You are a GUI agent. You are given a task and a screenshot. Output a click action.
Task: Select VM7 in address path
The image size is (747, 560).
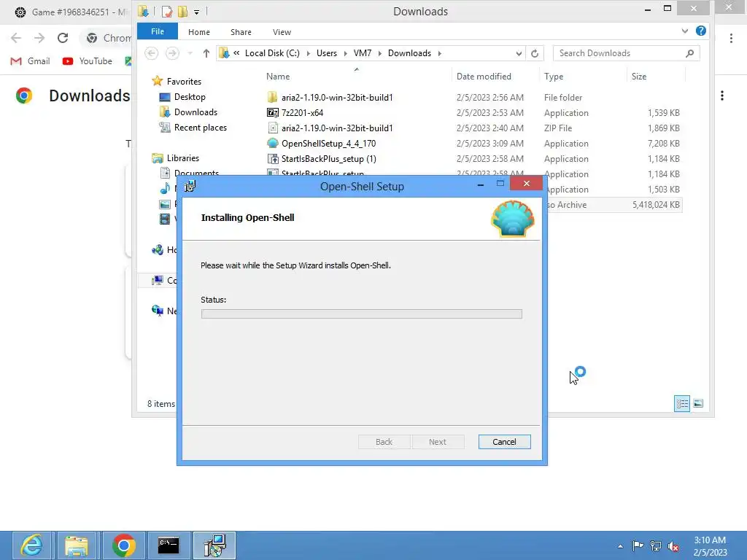[363, 53]
